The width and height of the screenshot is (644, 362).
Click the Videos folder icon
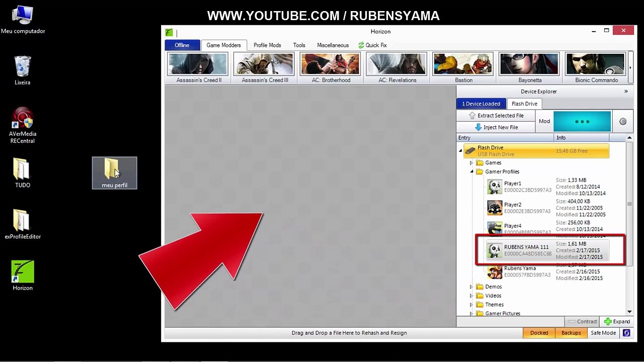click(x=480, y=296)
